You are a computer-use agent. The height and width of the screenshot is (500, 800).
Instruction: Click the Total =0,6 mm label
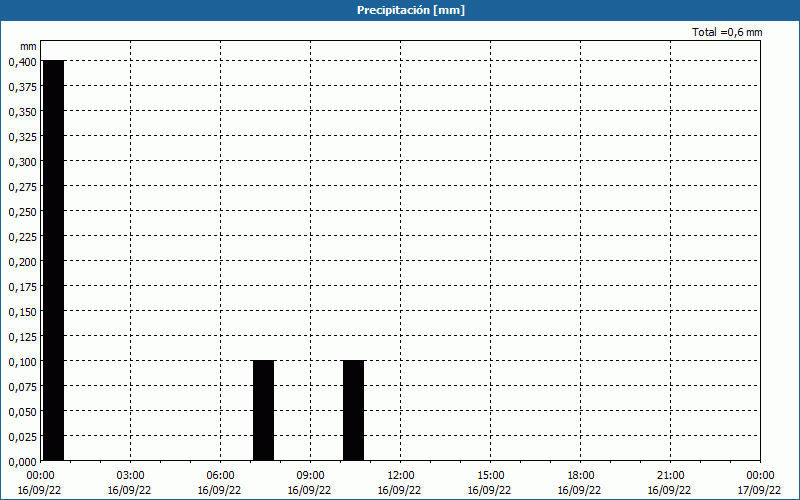727,32
